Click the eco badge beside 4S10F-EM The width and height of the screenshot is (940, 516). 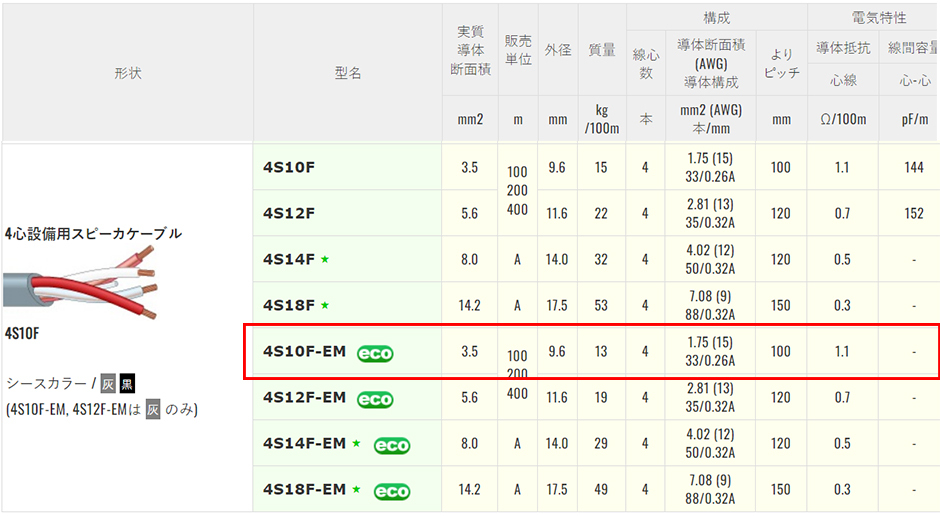375,354
